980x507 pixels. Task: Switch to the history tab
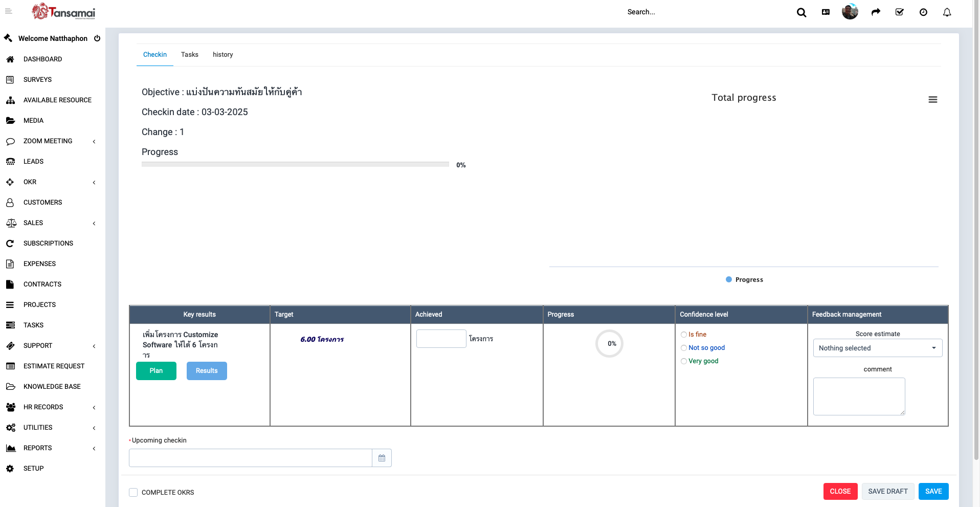[x=222, y=55]
